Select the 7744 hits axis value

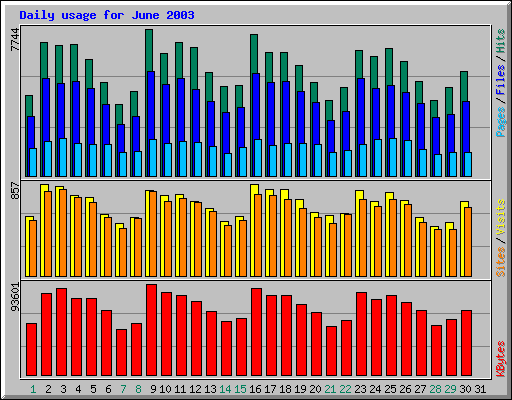(15, 40)
